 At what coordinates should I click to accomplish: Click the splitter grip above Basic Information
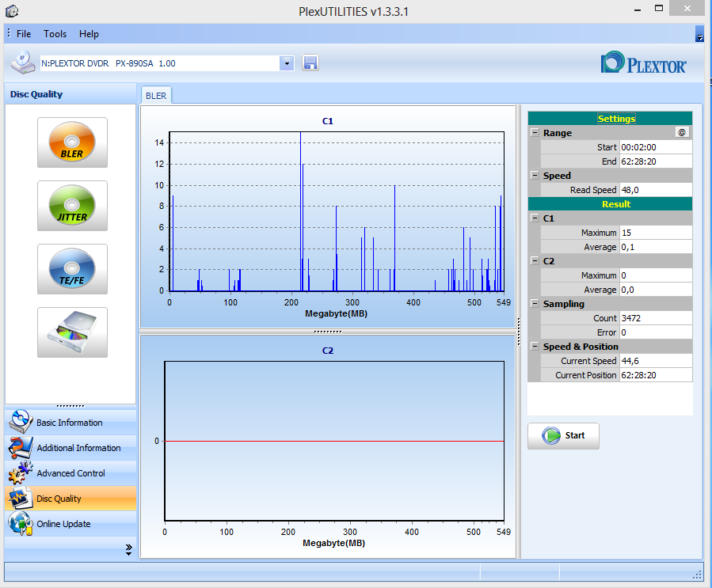tap(70, 406)
